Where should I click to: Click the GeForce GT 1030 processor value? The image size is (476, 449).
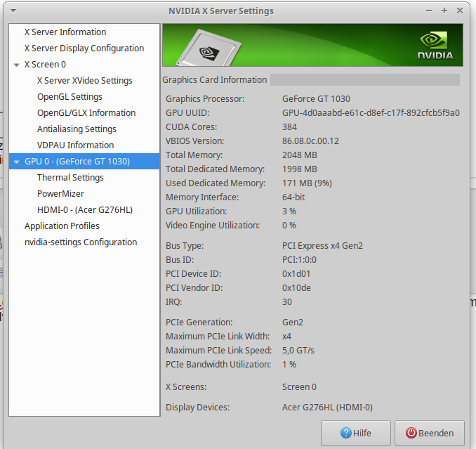coord(316,99)
